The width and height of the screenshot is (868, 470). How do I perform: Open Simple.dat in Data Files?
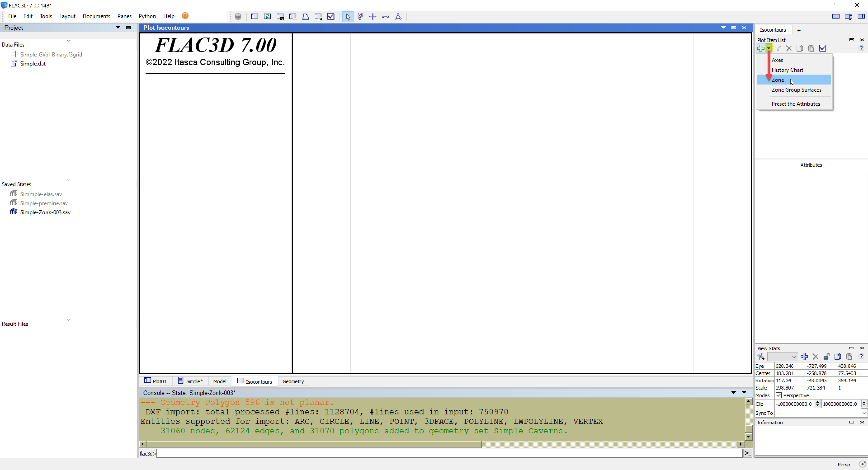pyautogui.click(x=33, y=63)
